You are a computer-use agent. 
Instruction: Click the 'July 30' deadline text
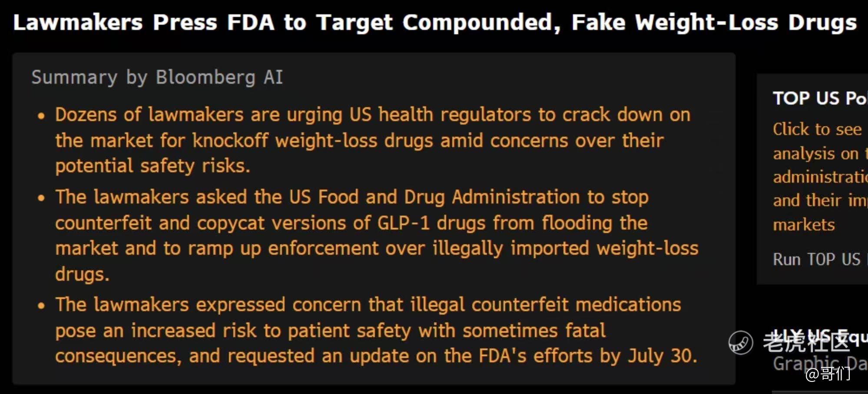(659, 356)
